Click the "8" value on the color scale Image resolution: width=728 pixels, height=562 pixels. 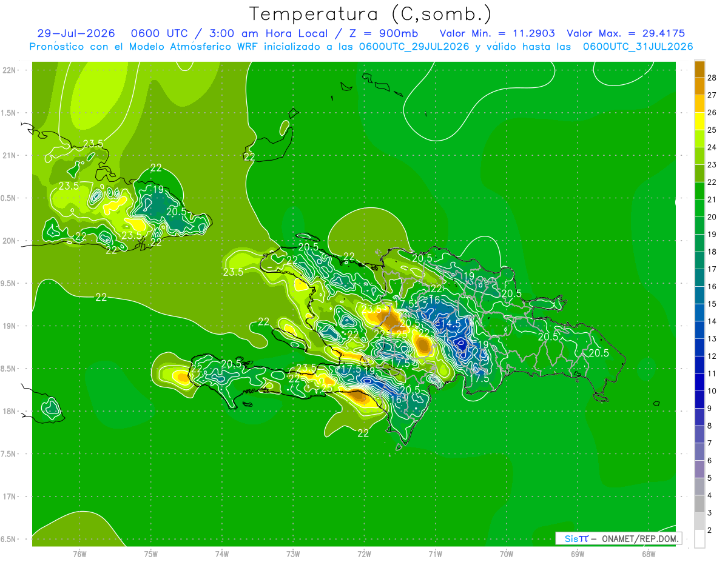(710, 426)
